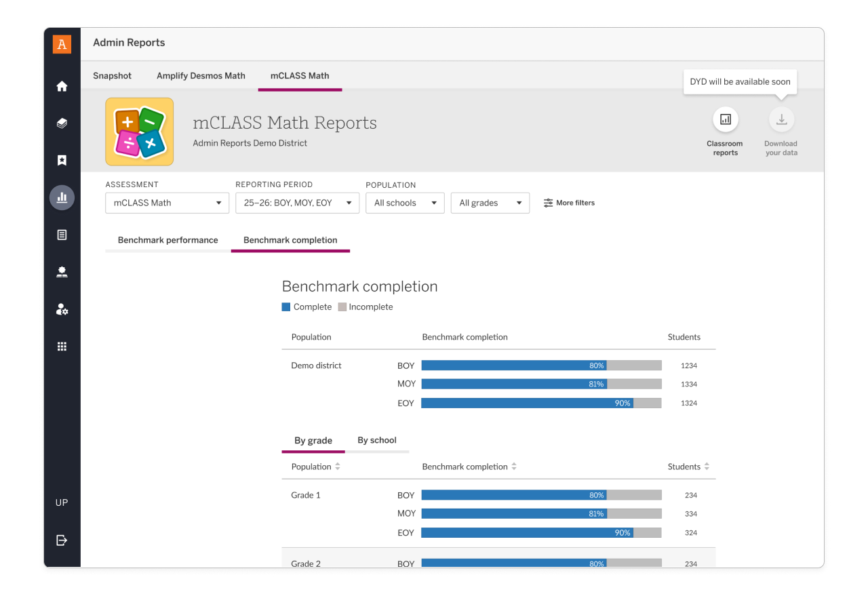Open the All schools population dropdown
868x594 pixels.
(x=405, y=202)
